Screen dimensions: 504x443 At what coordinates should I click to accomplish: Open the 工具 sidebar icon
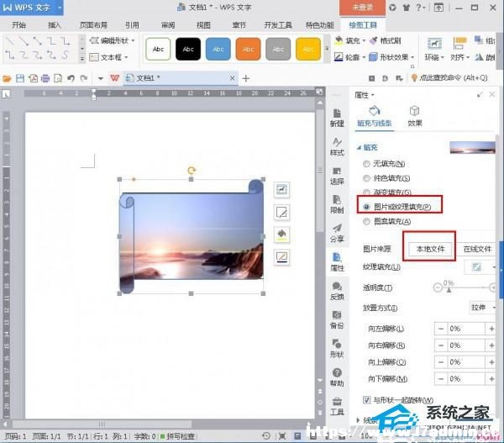point(337,406)
